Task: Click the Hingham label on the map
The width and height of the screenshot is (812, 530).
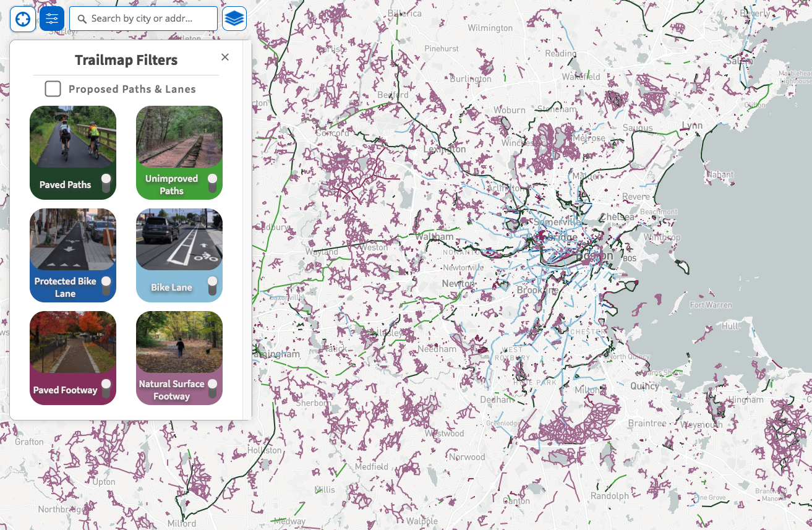Action: 746,400
